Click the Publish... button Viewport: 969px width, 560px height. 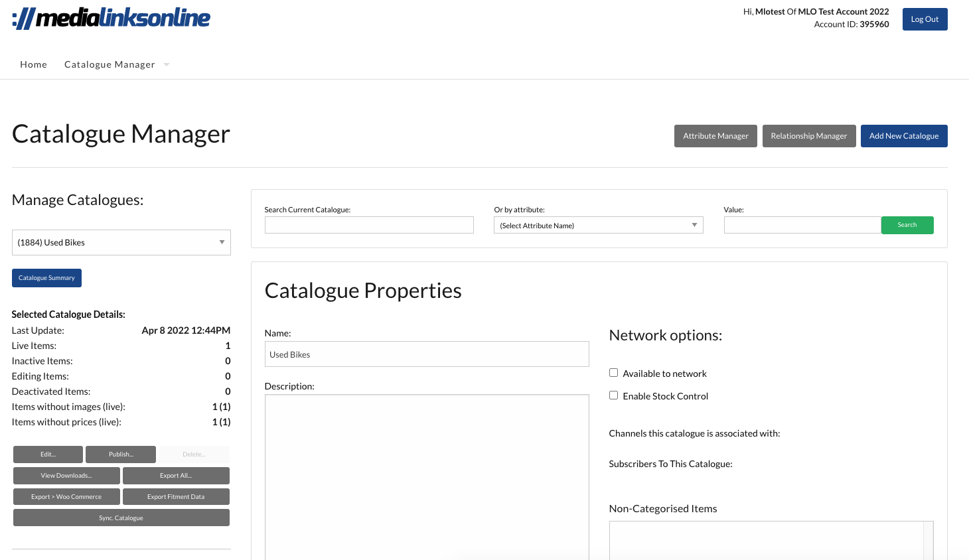121,455
